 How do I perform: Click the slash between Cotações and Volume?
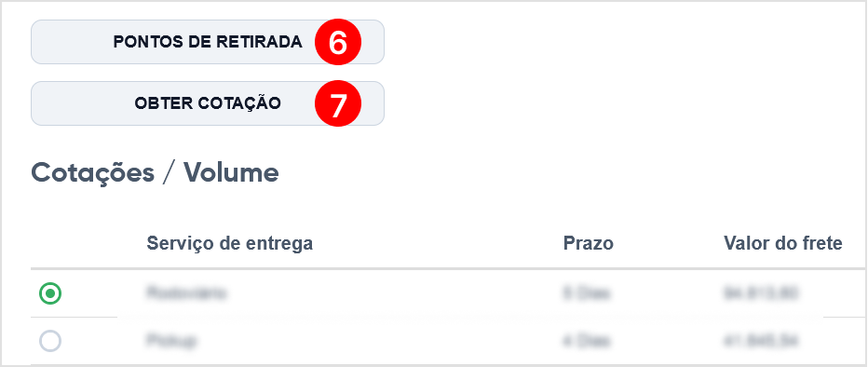170,174
